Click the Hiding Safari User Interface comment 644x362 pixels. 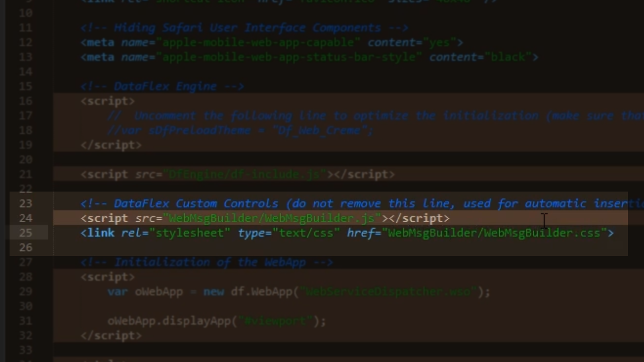(x=245, y=28)
